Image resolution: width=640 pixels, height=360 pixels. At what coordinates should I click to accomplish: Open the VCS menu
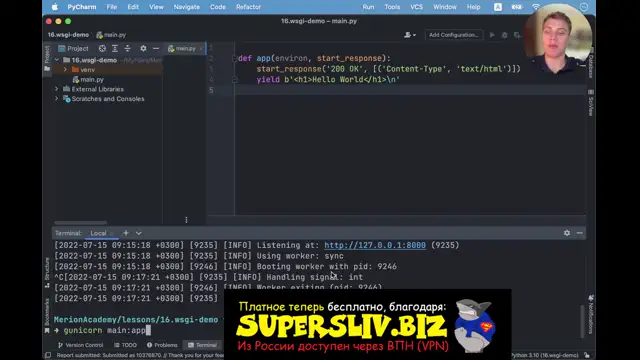416,7
